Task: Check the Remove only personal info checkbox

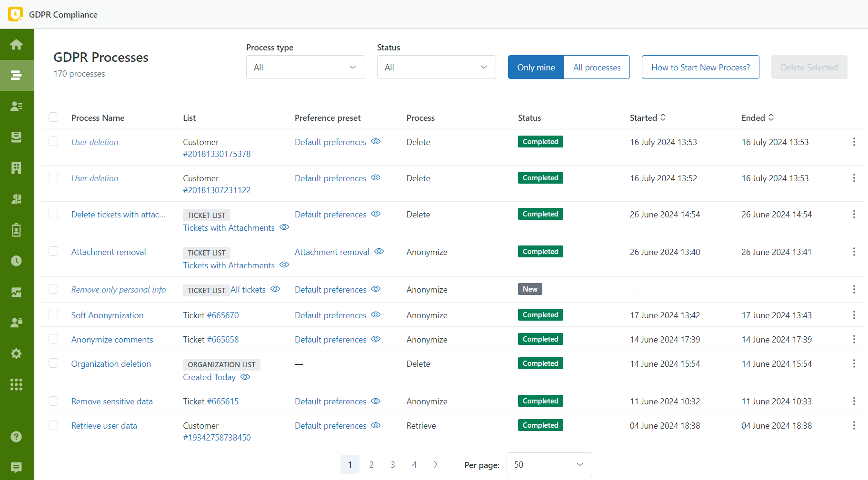Action: coord(53,289)
